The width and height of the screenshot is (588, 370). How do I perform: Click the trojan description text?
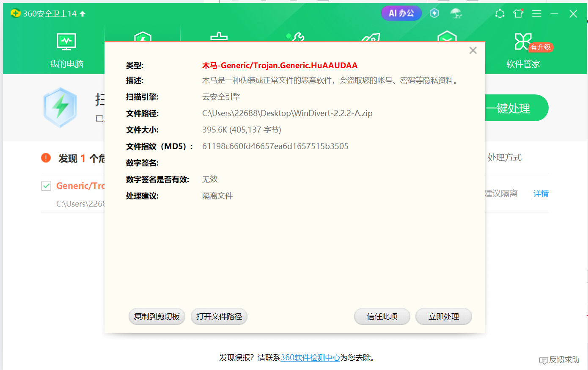point(331,80)
